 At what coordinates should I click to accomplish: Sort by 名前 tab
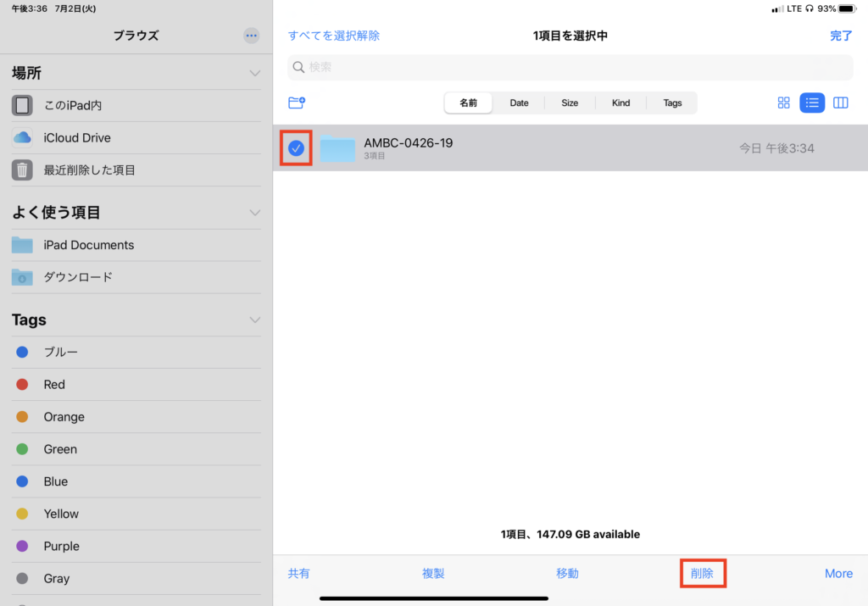pyautogui.click(x=468, y=103)
